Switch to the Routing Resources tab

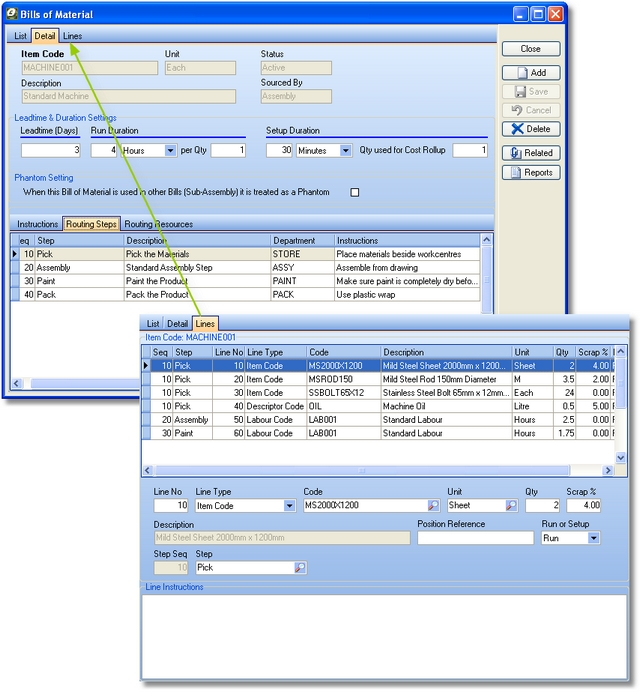(158, 224)
